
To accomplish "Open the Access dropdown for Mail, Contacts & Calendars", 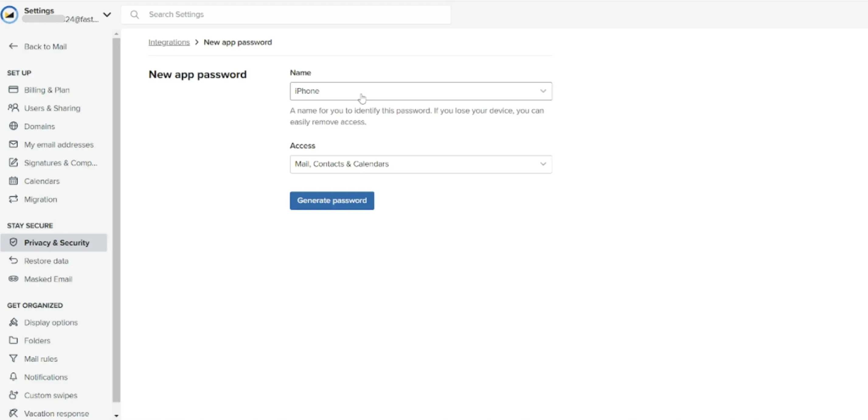I will point(421,164).
